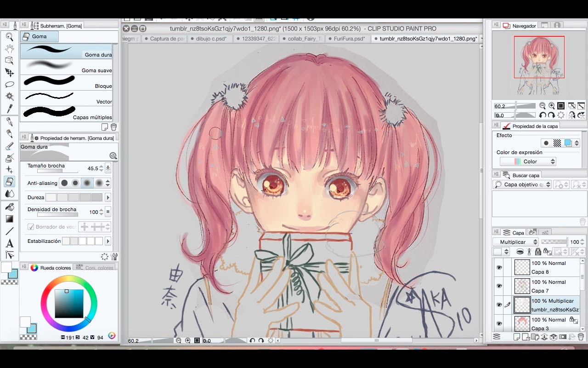
Task: Toggle visibility of Capa 7 layer
Action: pos(499,286)
